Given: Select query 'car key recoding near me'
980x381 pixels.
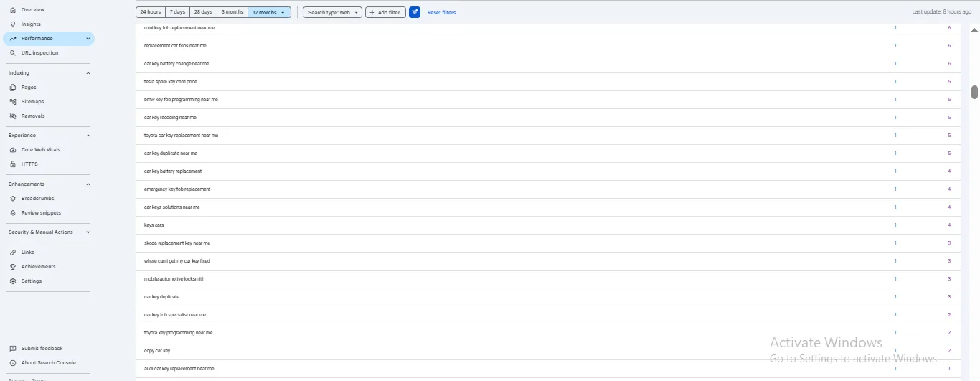Looking at the screenshot, I should 170,118.
